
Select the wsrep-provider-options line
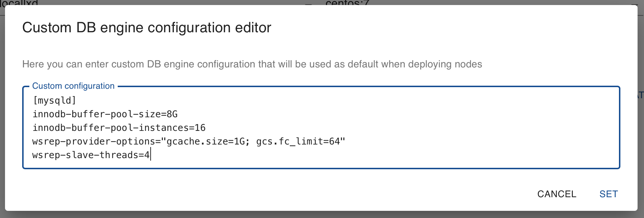pos(189,141)
